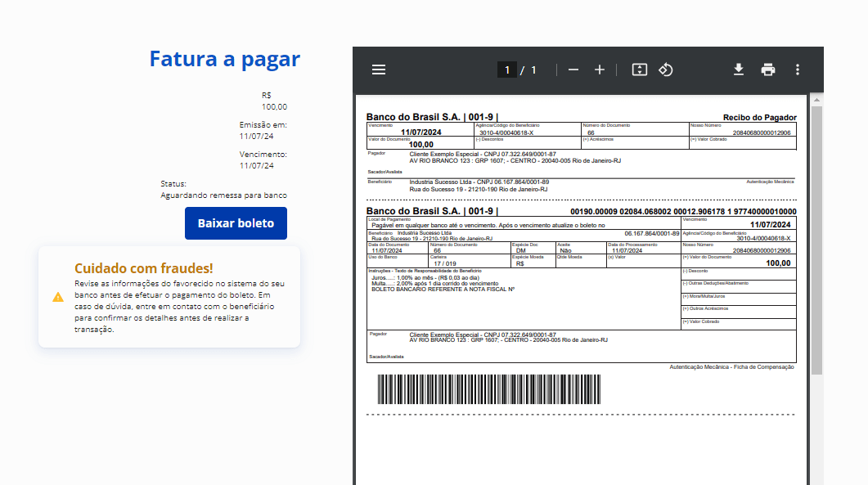Click the fraud warning triangle icon
868x485 pixels.
(x=58, y=297)
